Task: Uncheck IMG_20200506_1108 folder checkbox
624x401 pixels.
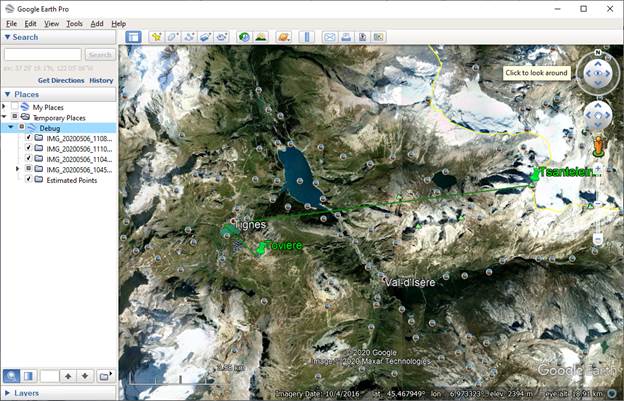Action: [x=28, y=138]
